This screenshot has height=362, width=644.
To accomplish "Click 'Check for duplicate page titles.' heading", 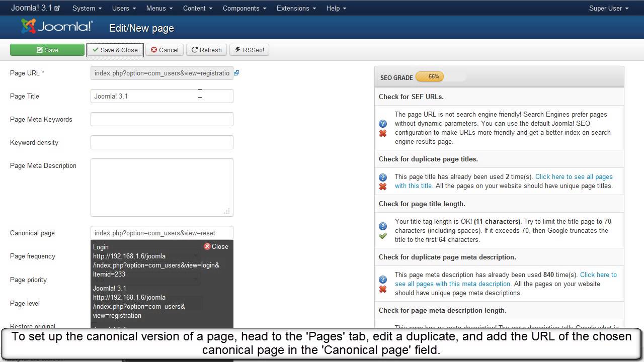I will (428, 159).
